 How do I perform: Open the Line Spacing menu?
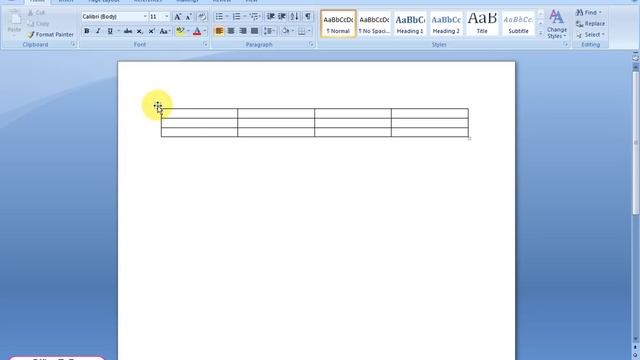pyautogui.click(x=269, y=31)
